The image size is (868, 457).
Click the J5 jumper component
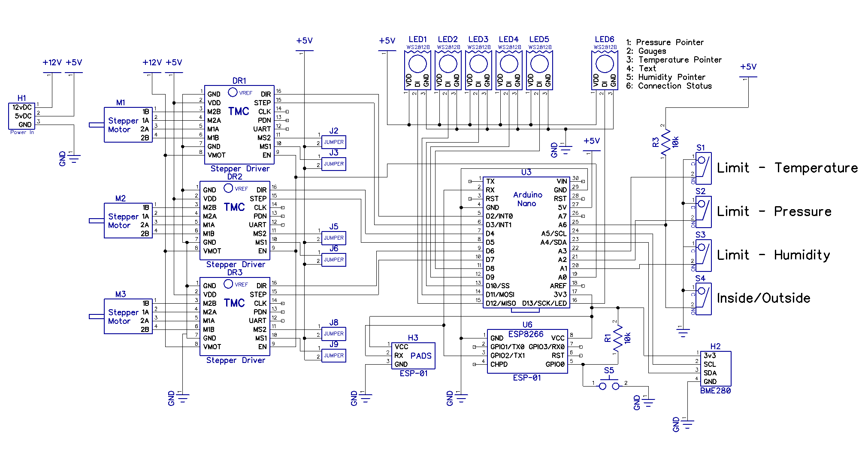point(334,238)
